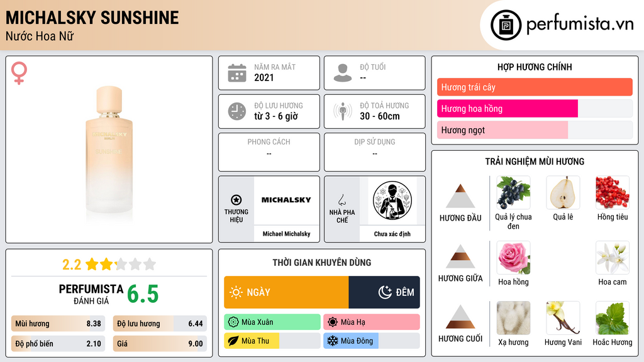Image resolution: width=644 pixels, height=362 pixels.
Task: Click the Quả lý chua đen note image
Action: (513, 192)
